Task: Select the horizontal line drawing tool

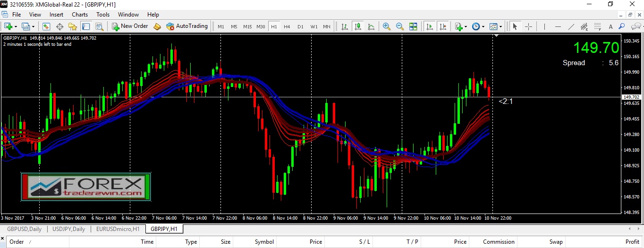Action: point(558,26)
